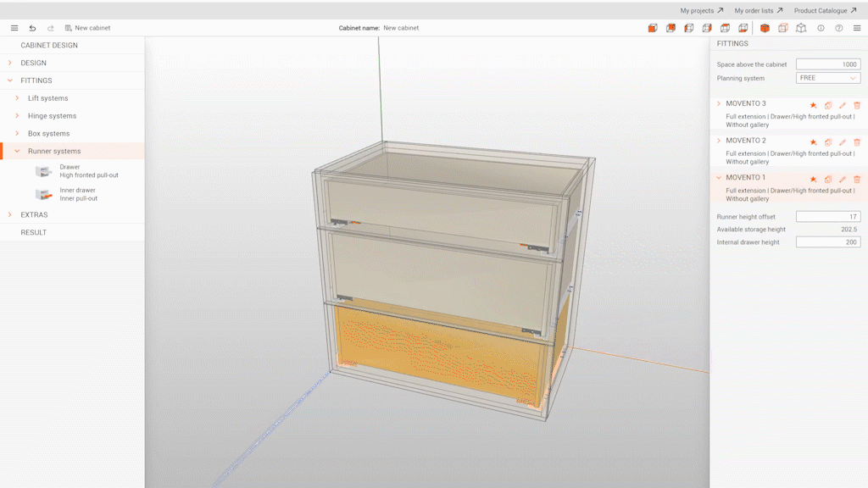Collapse the MOVENTO 1 entry
The image size is (868, 488).
[x=718, y=177]
